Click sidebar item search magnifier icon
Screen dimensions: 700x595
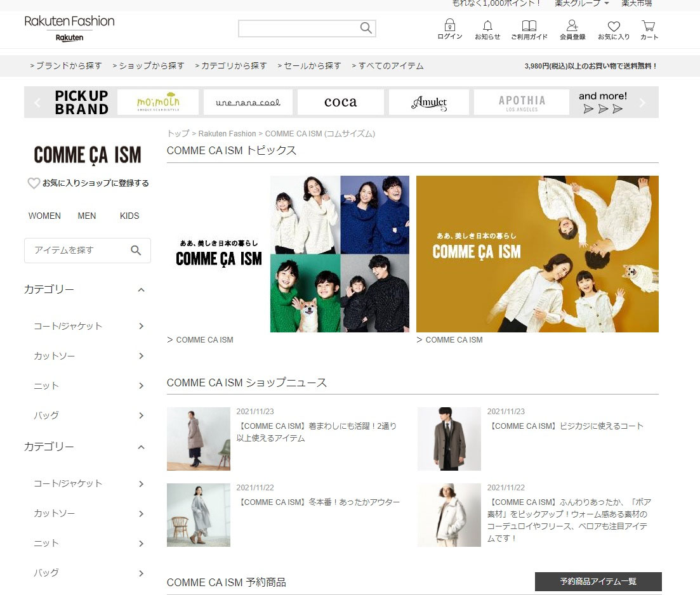[136, 251]
